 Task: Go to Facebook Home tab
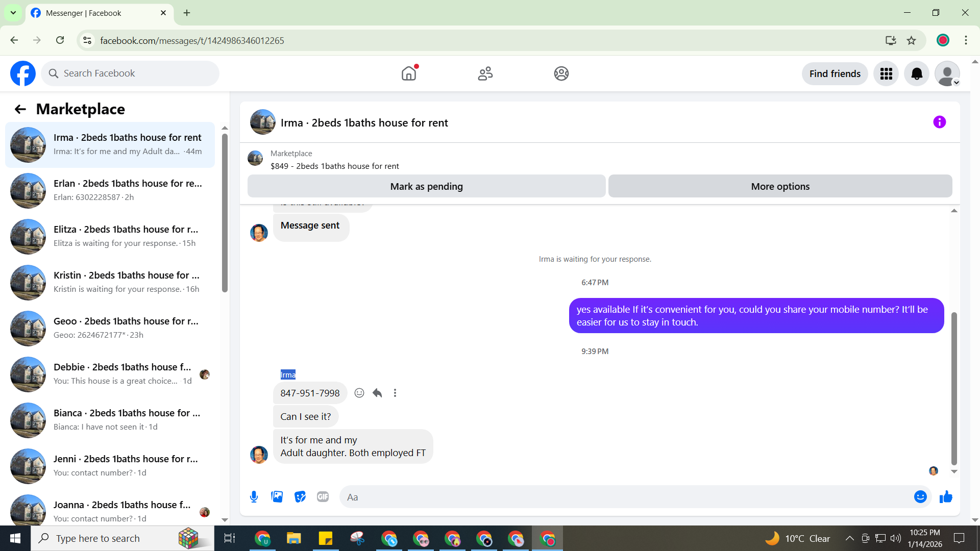point(409,74)
